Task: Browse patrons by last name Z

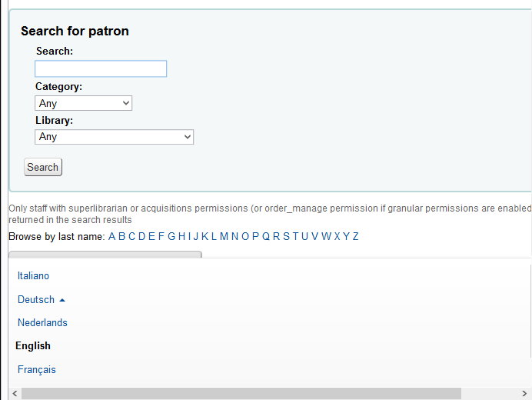Action: coord(355,236)
